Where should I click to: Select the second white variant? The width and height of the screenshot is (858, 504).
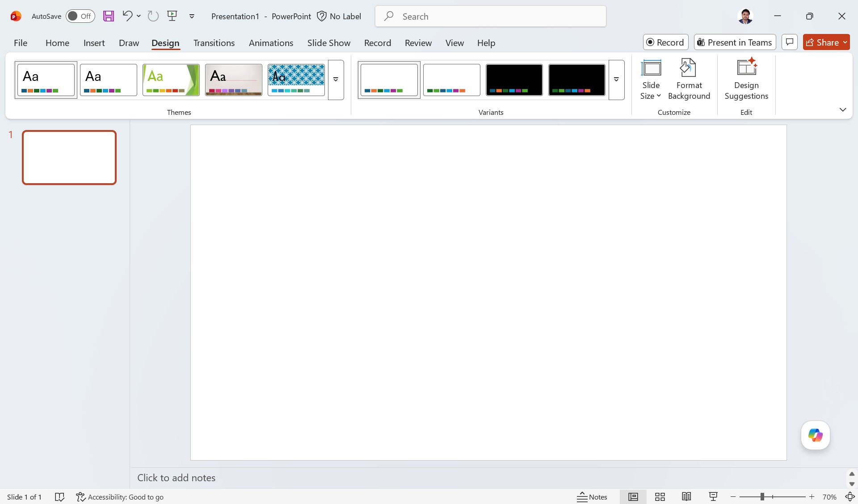452,80
